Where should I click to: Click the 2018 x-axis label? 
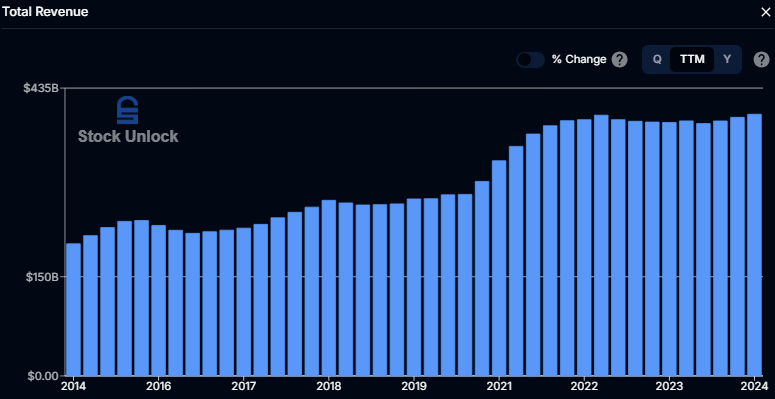coord(329,386)
